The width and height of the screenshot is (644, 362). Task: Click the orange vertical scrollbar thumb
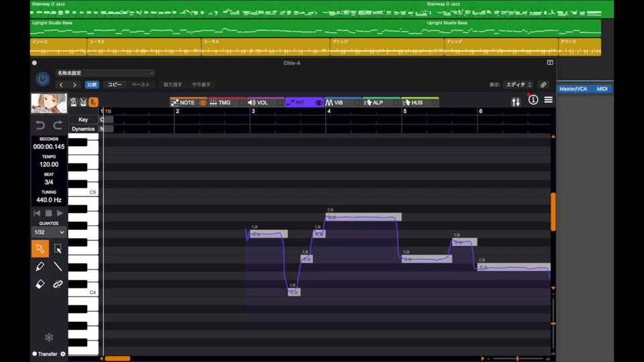(553, 212)
